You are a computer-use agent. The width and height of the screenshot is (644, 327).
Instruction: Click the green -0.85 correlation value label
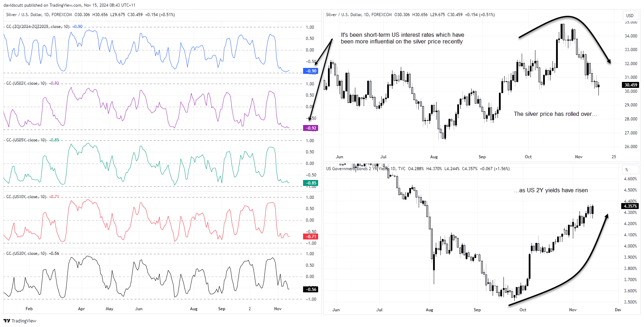point(311,183)
